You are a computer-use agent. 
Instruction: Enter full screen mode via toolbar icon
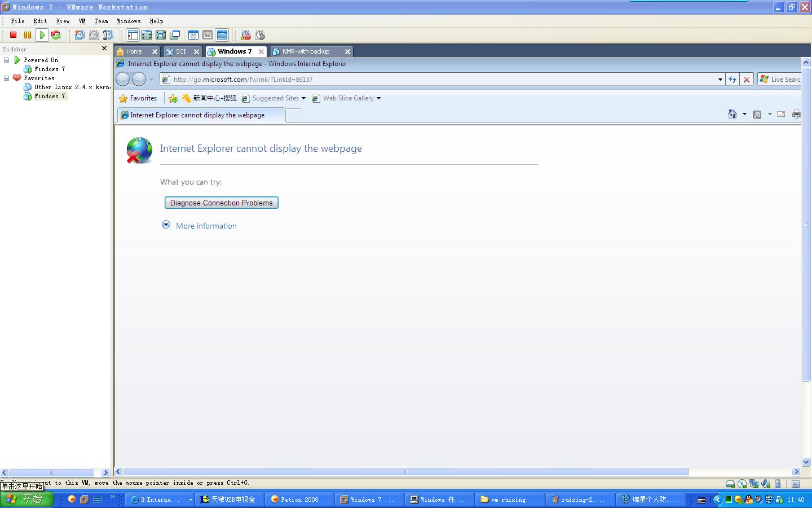(161, 35)
